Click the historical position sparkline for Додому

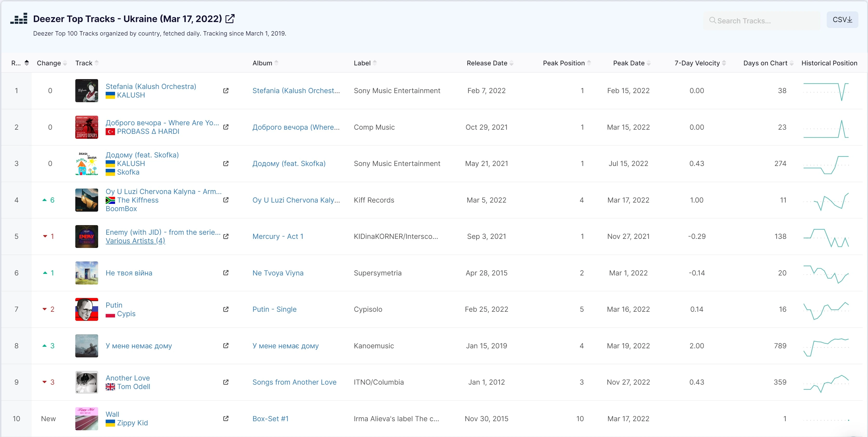point(826,164)
